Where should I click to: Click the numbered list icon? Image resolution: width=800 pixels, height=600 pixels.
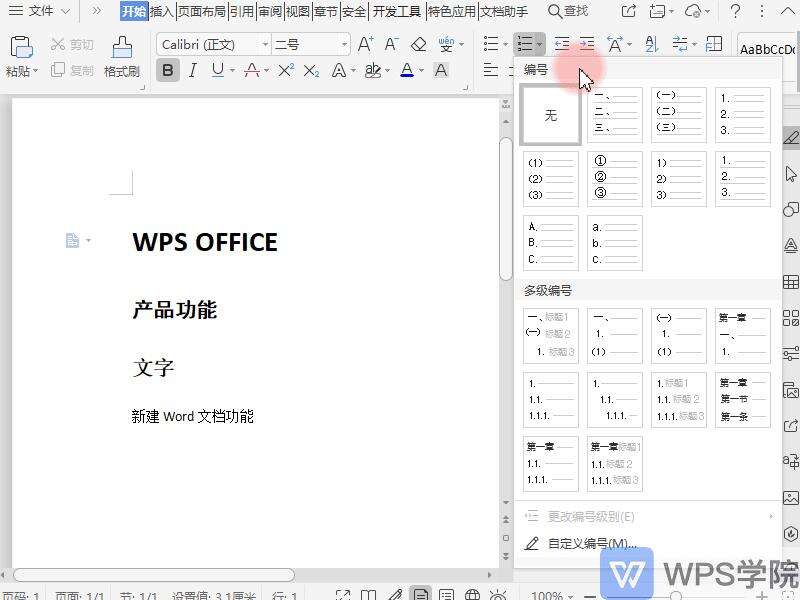(x=525, y=44)
